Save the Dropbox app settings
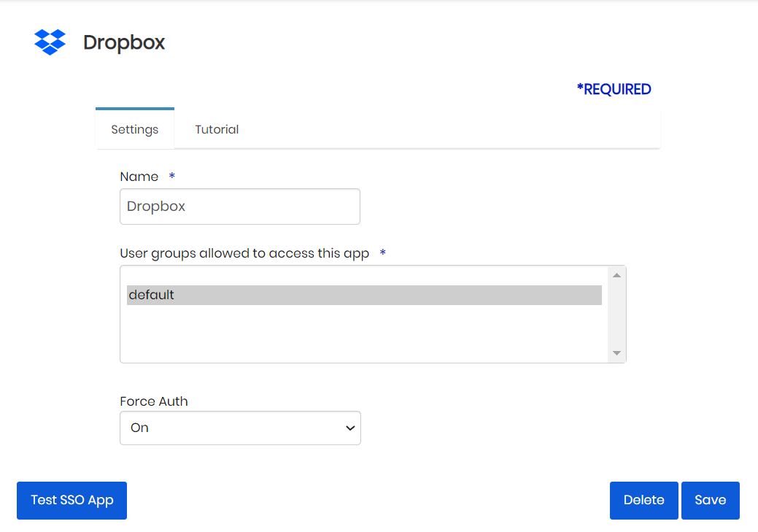The image size is (758, 532). (710, 500)
